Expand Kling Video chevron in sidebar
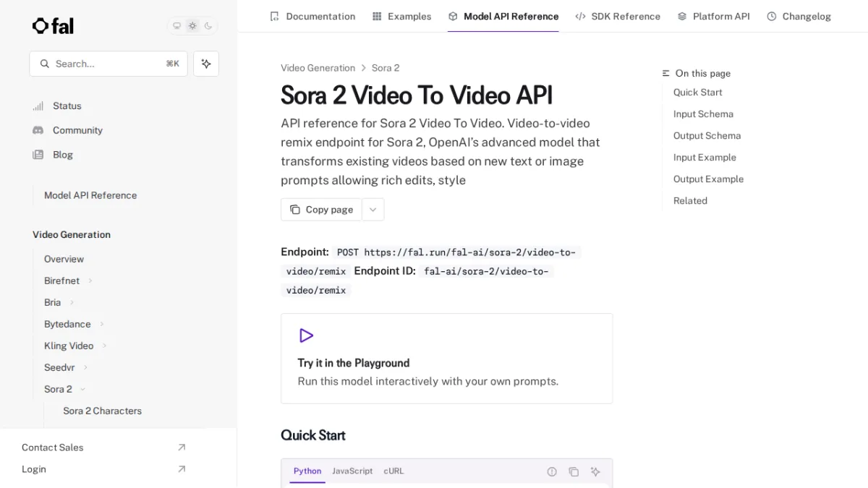This screenshot has width=868, height=488. tap(104, 346)
